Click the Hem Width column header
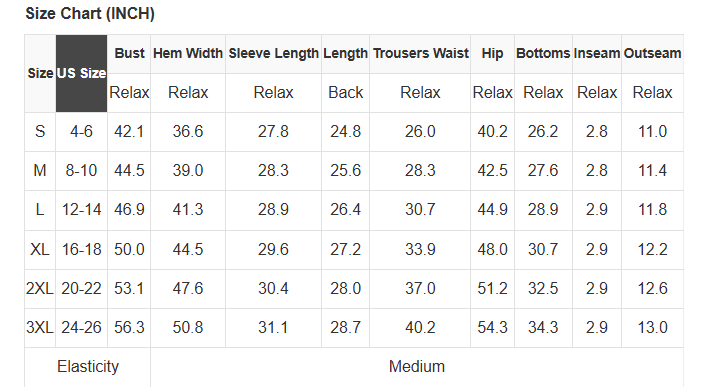Image resolution: width=706 pixels, height=387 pixels. pyautogui.click(x=188, y=54)
